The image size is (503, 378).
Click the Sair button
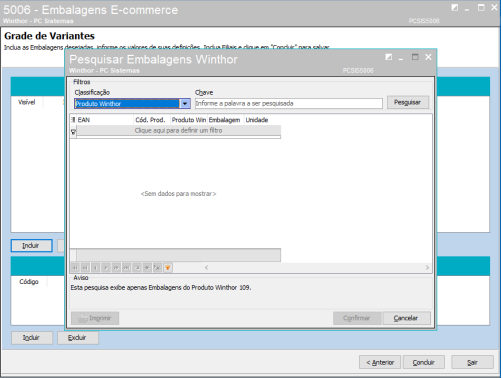[472, 362]
